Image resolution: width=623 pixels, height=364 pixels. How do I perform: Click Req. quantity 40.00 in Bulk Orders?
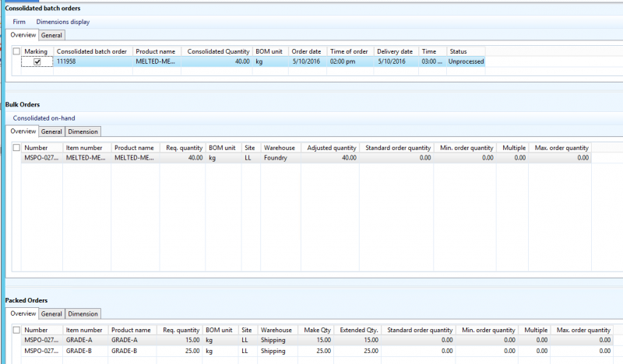click(182, 158)
